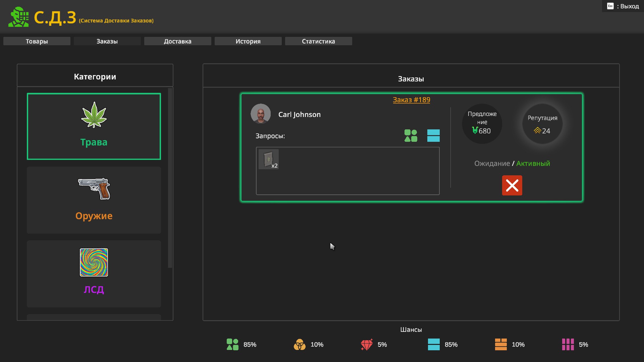Click the cannabis leaf icon
The height and width of the screenshot is (362, 644).
coord(94,115)
